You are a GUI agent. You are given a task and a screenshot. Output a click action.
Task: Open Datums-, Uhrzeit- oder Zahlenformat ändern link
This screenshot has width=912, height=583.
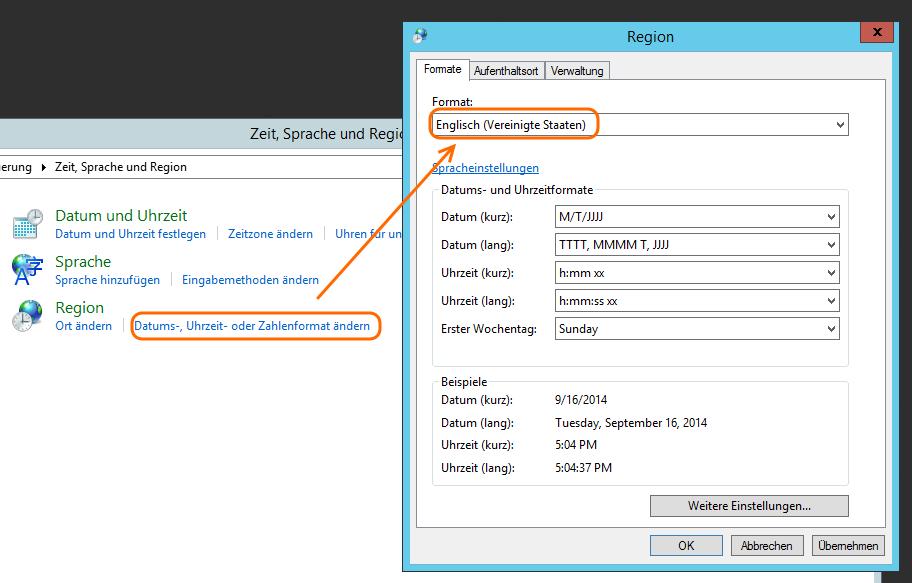click(252, 326)
